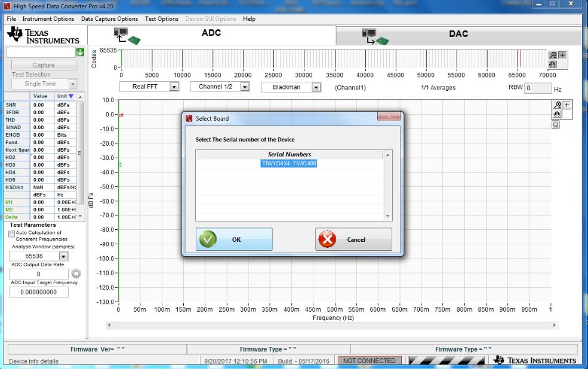Click the text field above Capture button
588x369 pixels.
41,53
